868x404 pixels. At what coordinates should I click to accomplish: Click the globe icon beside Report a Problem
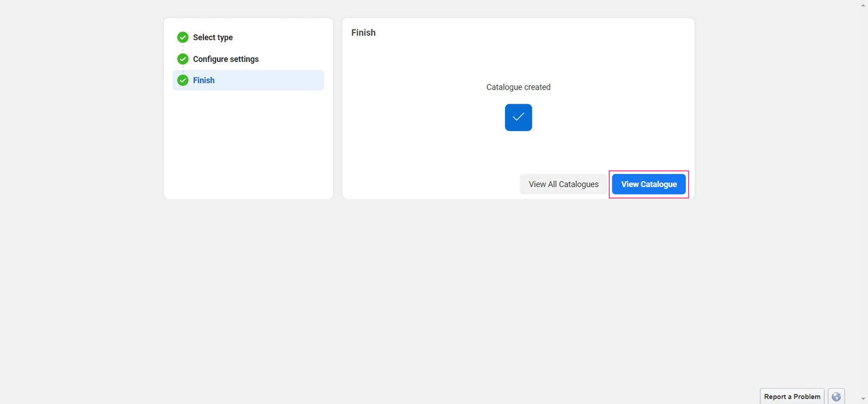point(837,396)
